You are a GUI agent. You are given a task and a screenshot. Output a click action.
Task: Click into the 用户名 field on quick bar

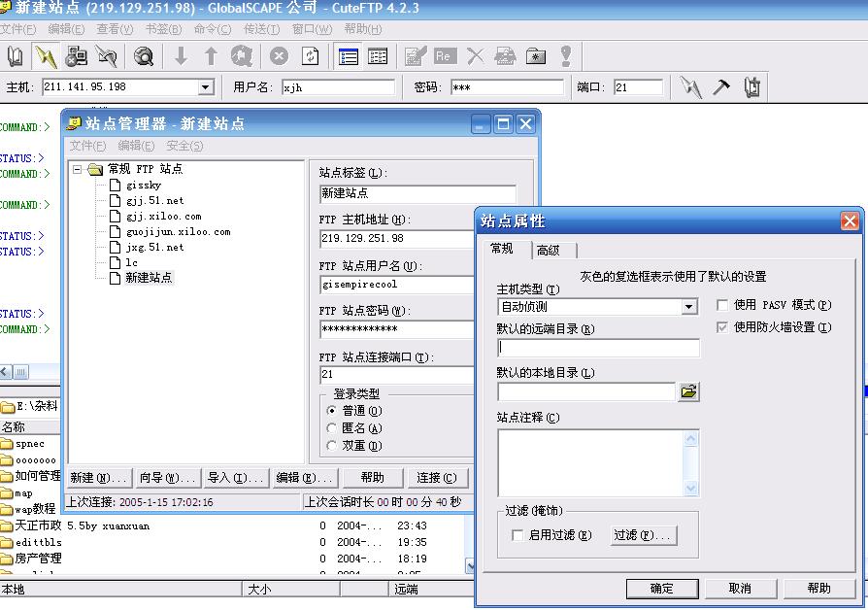[338, 87]
